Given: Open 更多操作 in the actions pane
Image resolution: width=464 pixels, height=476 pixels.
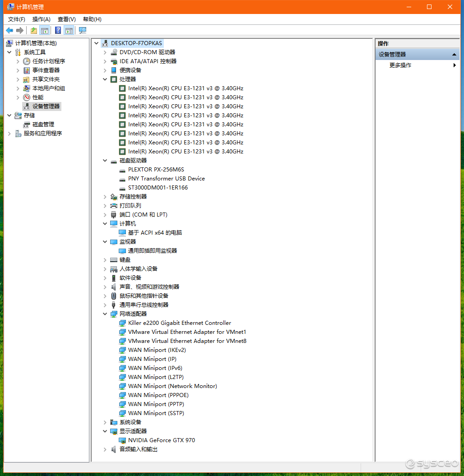Looking at the screenshot, I should 400,65.
